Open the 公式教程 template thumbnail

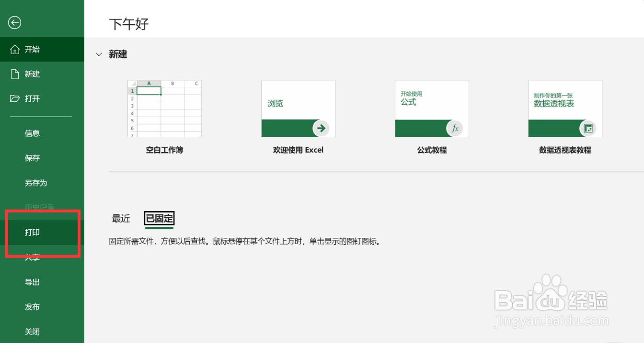(x=432, y=108)
